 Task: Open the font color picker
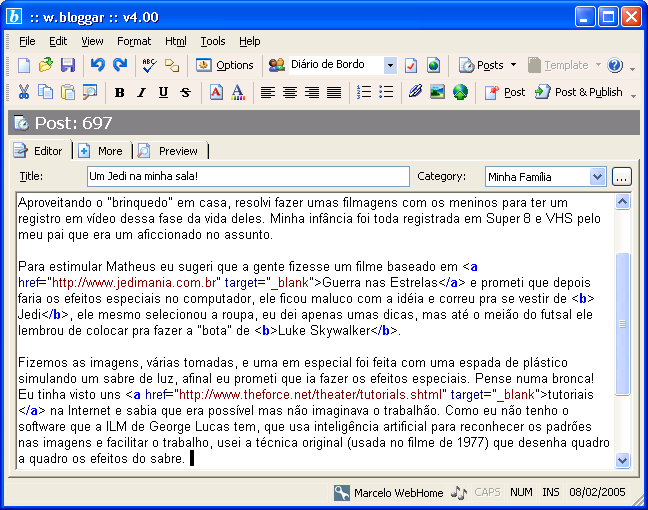point(238,92)
